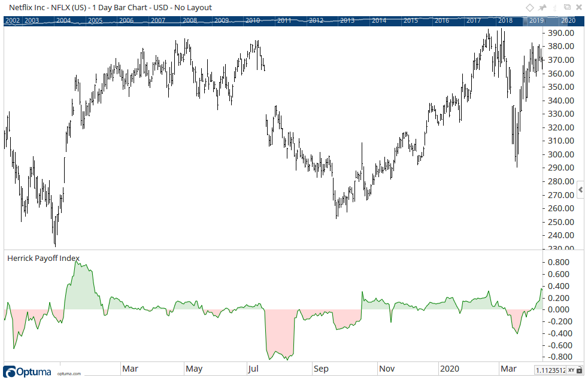Click the Jul date axis label

[x=253, y=369]
